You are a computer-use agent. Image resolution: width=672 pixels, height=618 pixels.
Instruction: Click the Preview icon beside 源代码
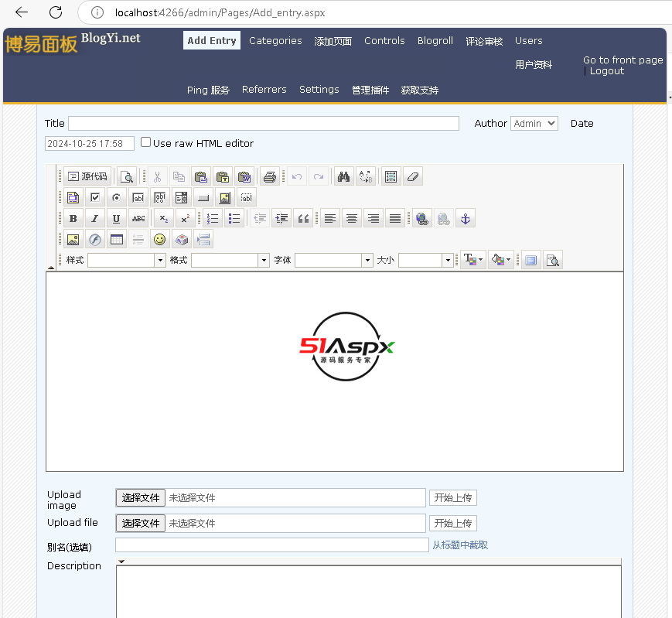[126, 176]
